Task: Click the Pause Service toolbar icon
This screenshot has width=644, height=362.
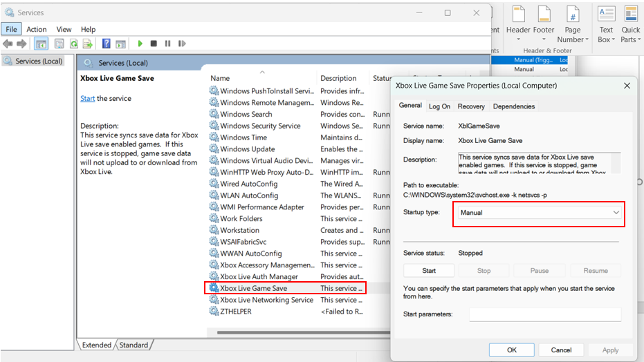Action: 167,44
